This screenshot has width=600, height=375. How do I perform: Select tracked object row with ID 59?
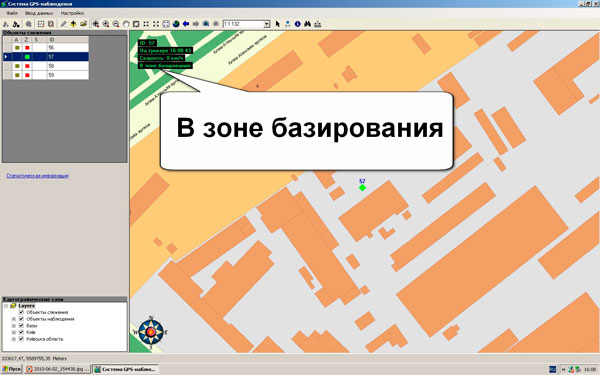point(46,75)
